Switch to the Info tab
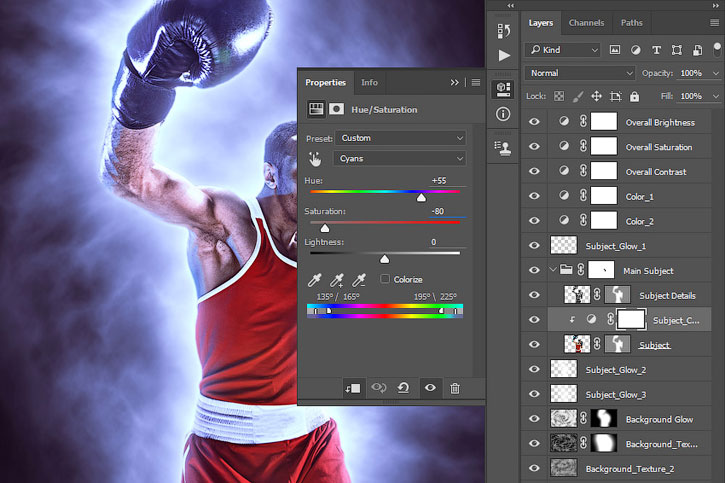The image size is (725, 483). point(369,82)
